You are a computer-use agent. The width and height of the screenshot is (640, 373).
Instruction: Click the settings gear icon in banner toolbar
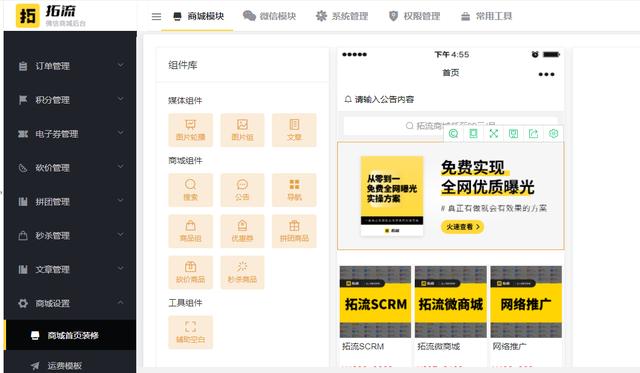point(553,133)
